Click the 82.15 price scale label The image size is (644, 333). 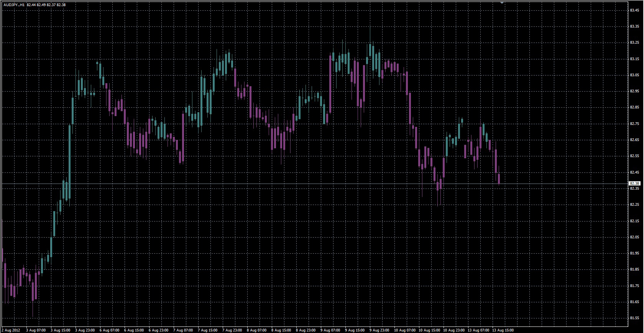[x=634, y=221]
